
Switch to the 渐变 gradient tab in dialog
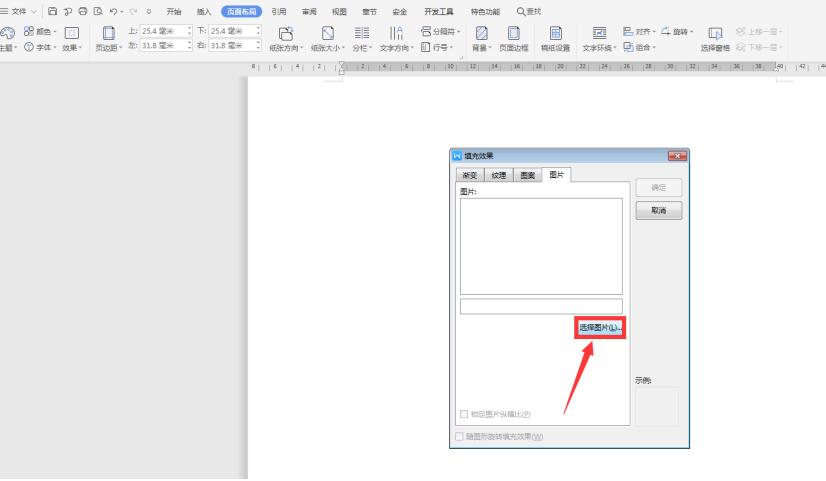470,175
